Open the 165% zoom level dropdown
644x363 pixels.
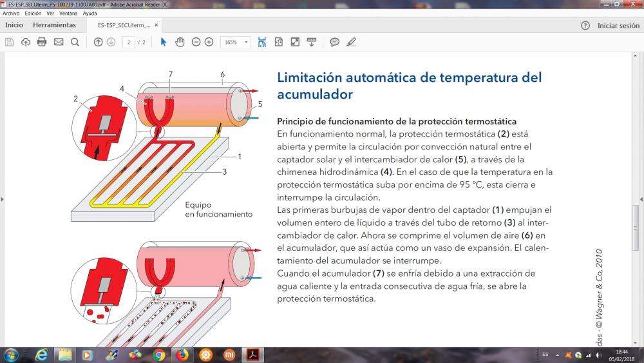click(x=236, y=42)
